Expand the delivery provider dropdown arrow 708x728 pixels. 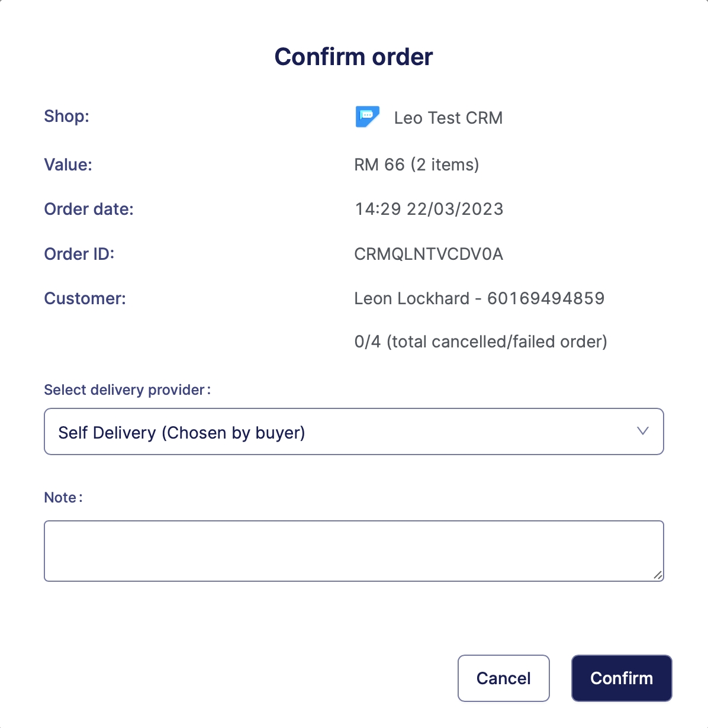642,431
